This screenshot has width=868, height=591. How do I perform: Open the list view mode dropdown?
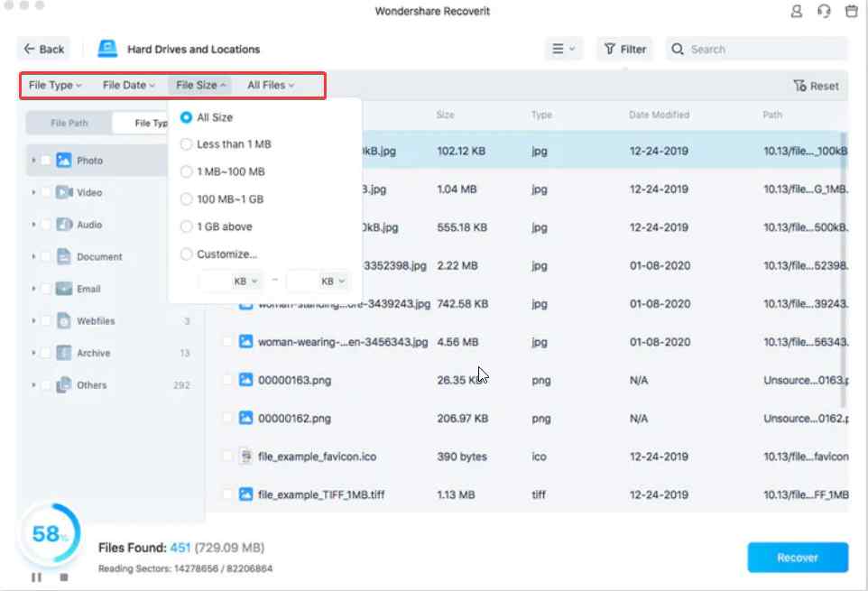click(x=565, y=50)
